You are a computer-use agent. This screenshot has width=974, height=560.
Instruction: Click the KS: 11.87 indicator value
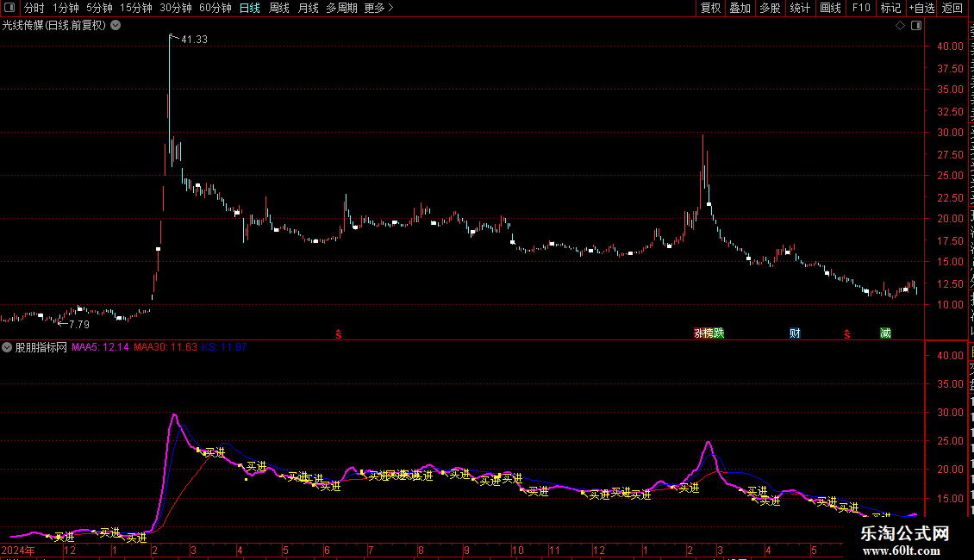[x=224, y=348]
